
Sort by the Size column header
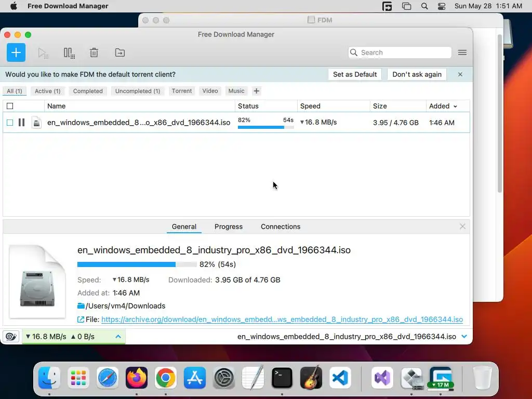click(398, 106)
